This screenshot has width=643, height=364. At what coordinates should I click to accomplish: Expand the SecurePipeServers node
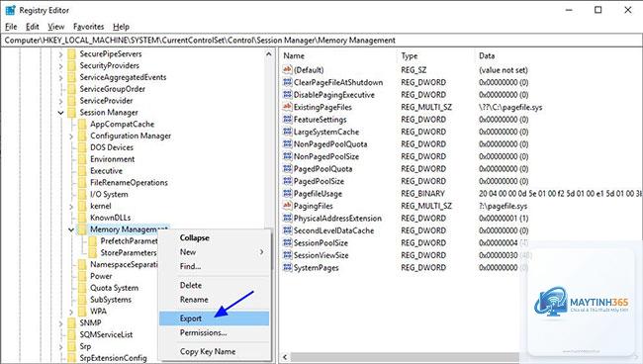click(60, 54)
